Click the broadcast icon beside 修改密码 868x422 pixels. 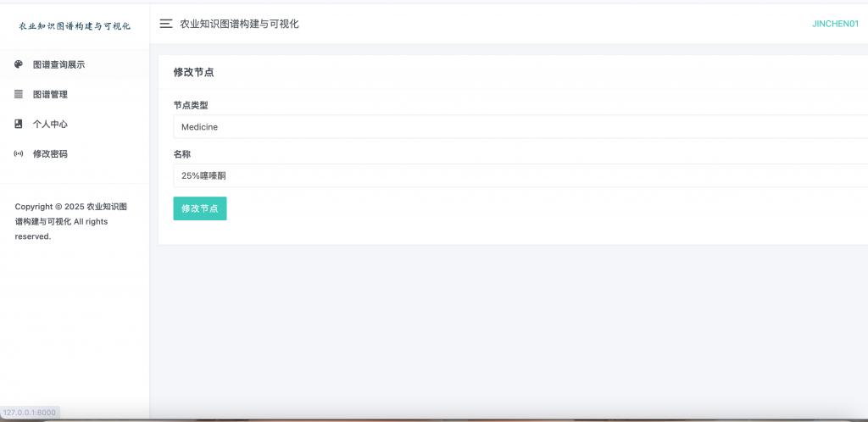click(x=19, y=153)
